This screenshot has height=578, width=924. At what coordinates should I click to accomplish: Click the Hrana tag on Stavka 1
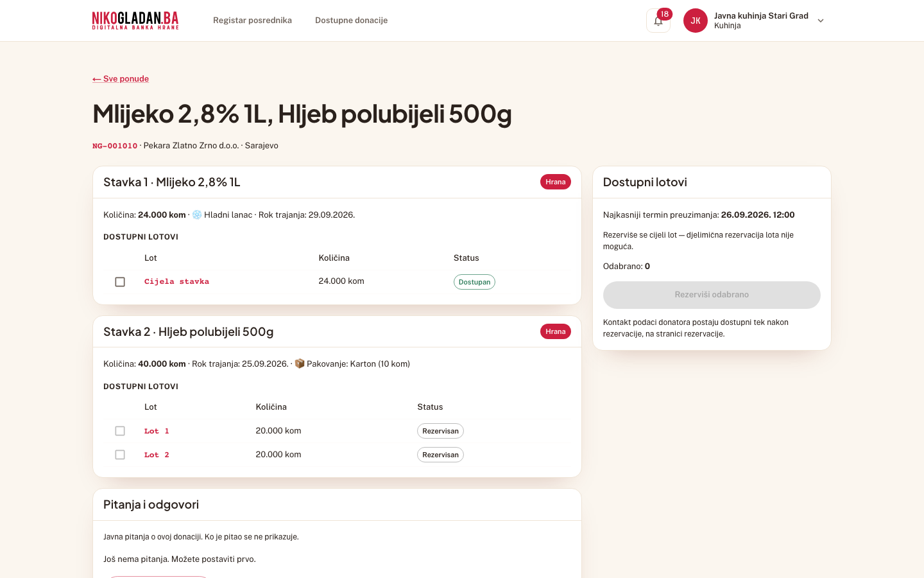556,182
